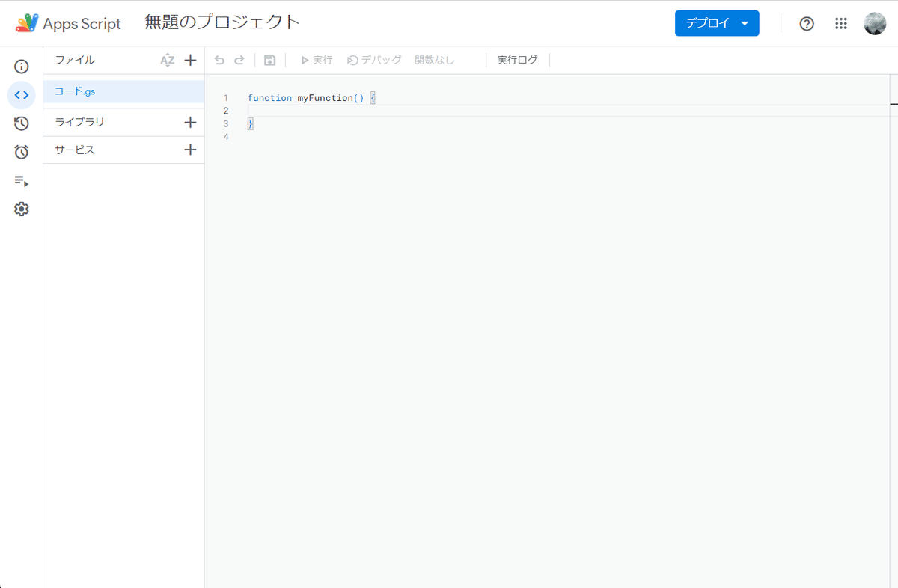Open the Help question mark icon

807,24
